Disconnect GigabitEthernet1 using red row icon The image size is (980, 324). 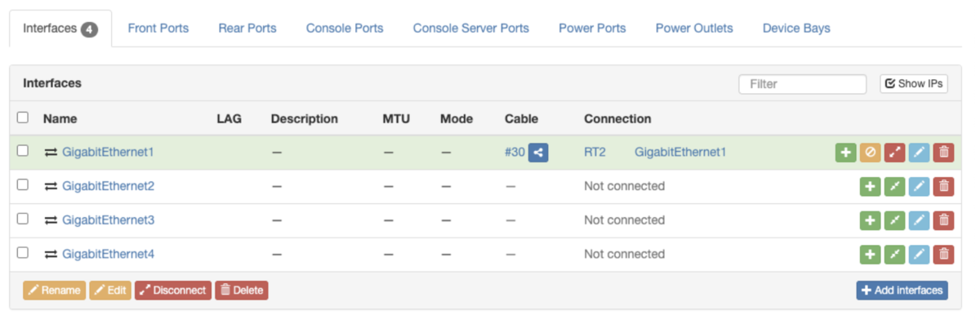tap(895, 152)
